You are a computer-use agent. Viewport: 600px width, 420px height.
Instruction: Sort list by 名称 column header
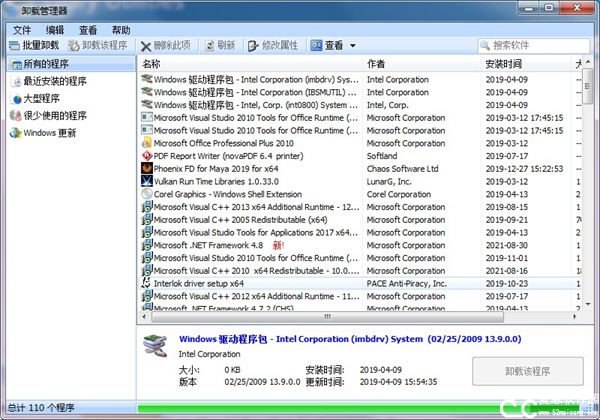(250, 64)
